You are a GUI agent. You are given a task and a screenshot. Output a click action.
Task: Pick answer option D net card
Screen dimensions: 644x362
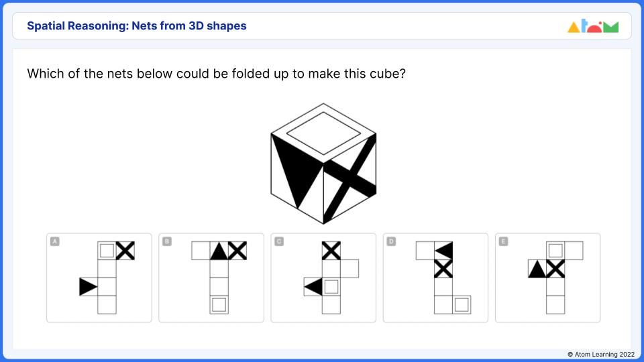[435, 278]
